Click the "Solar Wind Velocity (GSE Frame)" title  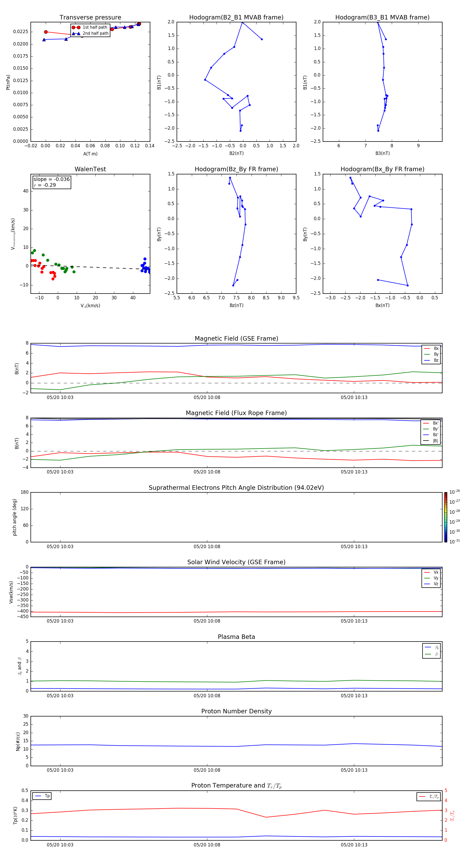[x=236, y=562]
